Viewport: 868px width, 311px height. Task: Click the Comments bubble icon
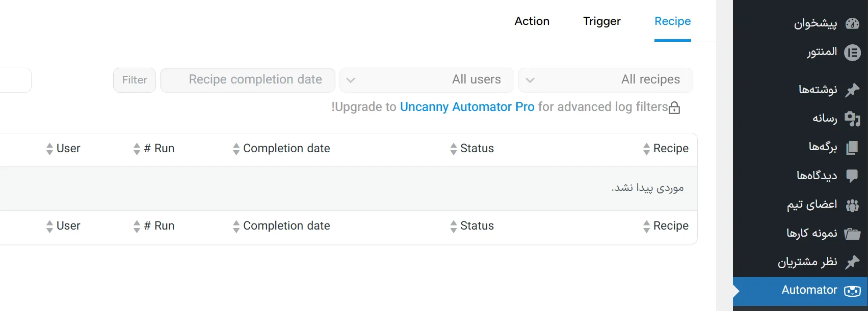[x=852, y=176]
